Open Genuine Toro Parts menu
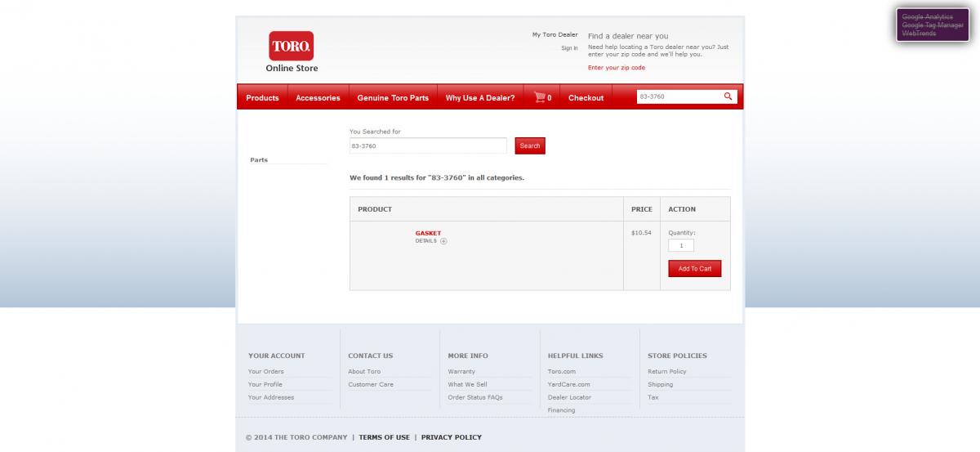This screenshot has width=980, height=452. click(x=393, y=97)
